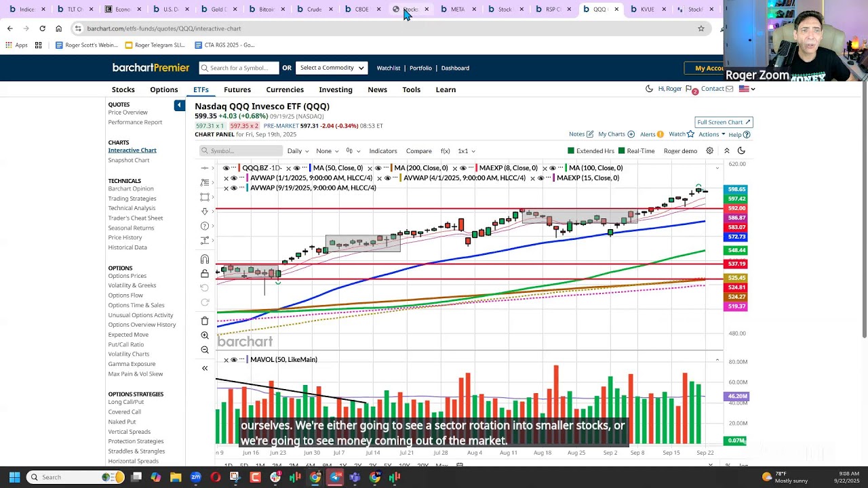868x488 pixels.
Task: Reload the browser page
Action: [42, 28]
